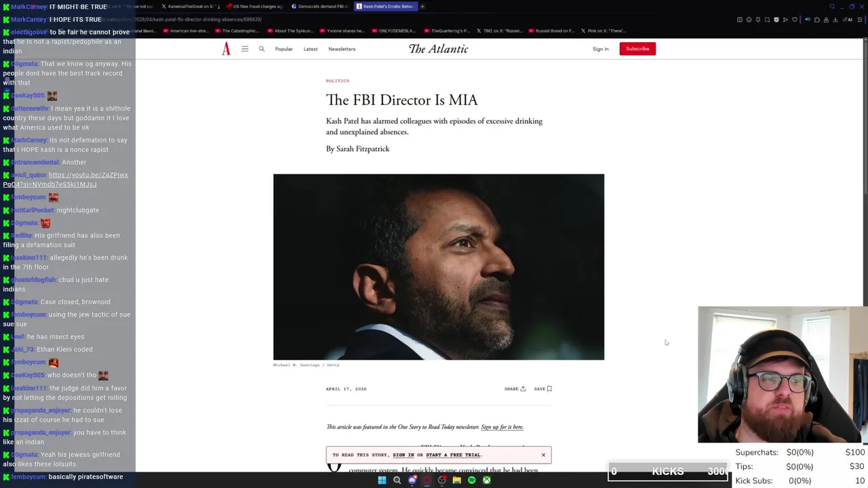868x488 pixels.
Task: Open Russell Brand bookmark
Action: point(551,30)
